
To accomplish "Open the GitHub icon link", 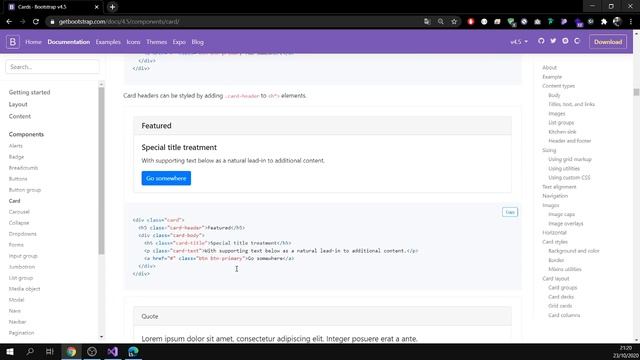I will [541, 41].
